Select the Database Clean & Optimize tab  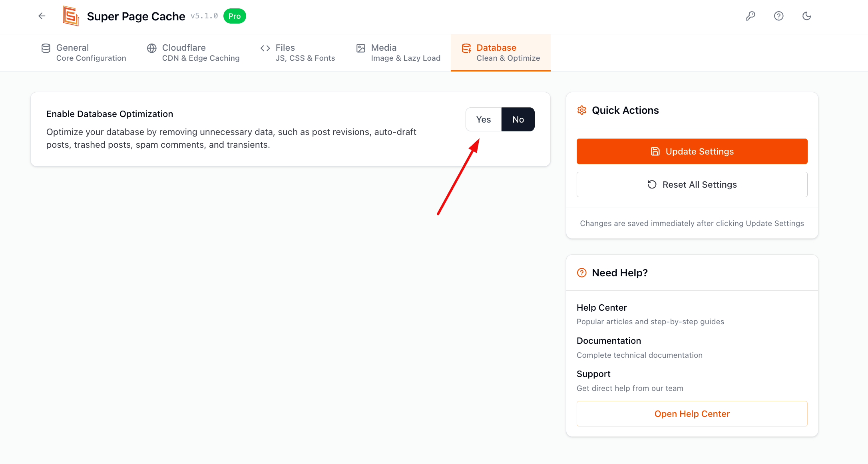pyautogui.click(x=501, y=53)
